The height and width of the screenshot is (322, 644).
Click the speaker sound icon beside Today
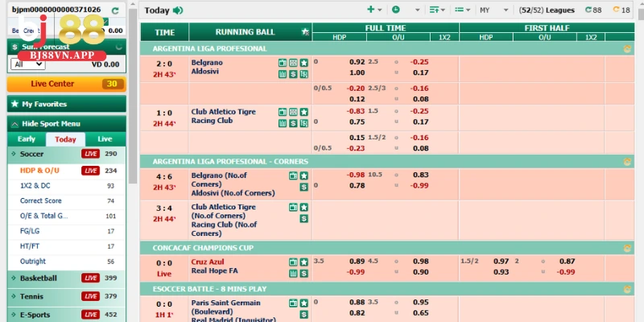[x=178, y=10]
